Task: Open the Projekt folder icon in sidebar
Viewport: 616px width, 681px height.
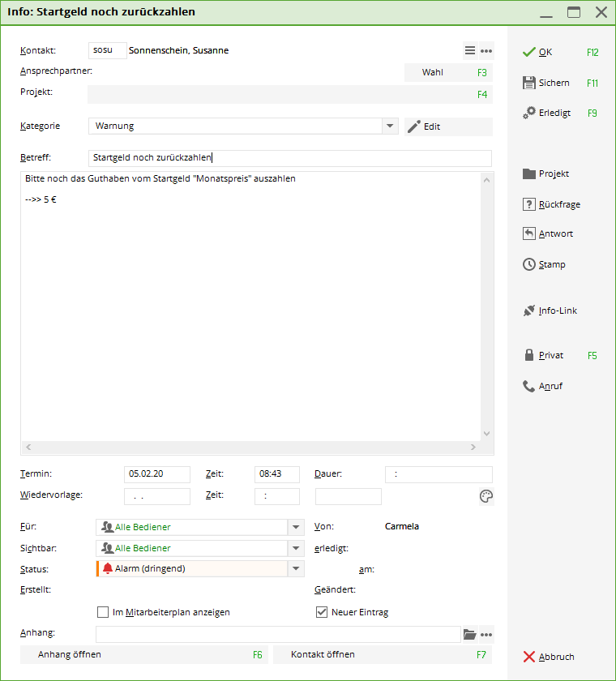Action: coord(529,173)
